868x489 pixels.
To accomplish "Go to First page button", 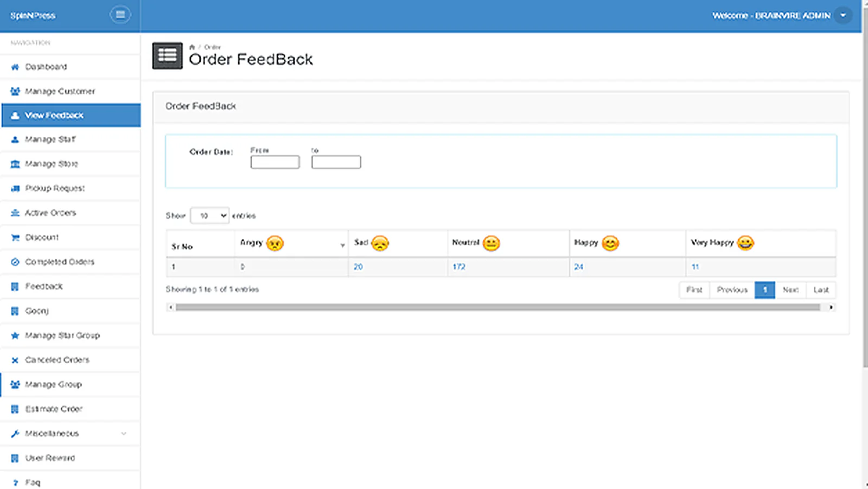I will coord(694,290).
